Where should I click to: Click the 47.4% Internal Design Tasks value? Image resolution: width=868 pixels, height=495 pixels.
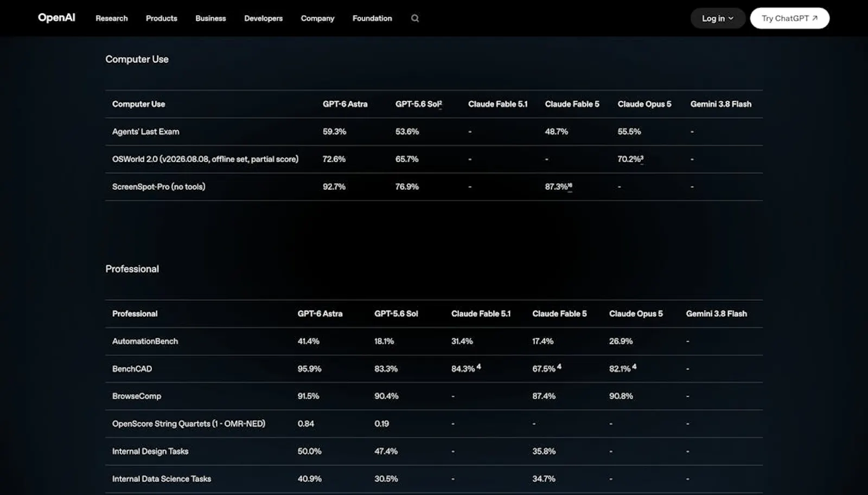(386, 452)
